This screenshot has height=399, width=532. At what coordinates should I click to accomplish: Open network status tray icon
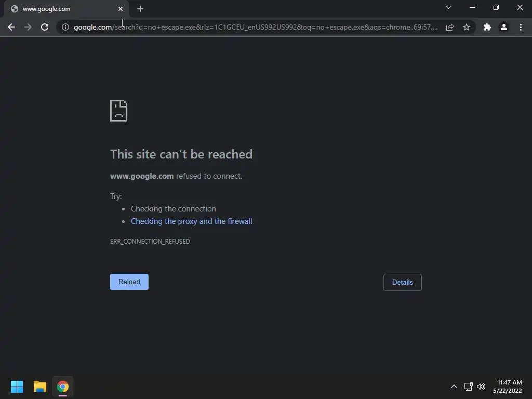469,387
